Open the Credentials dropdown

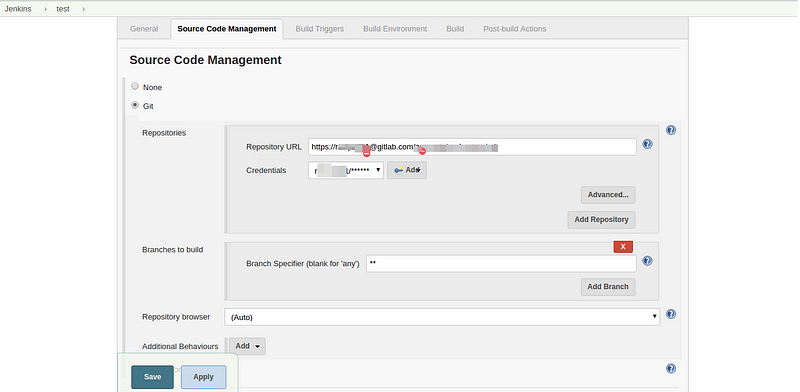(346, 170)
